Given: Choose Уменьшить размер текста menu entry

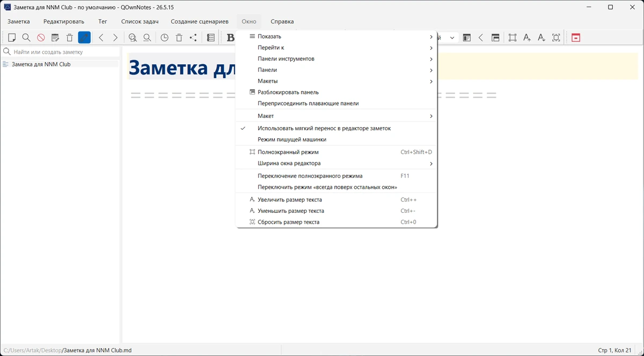Looking at the screenshot, I should (336, 211).
